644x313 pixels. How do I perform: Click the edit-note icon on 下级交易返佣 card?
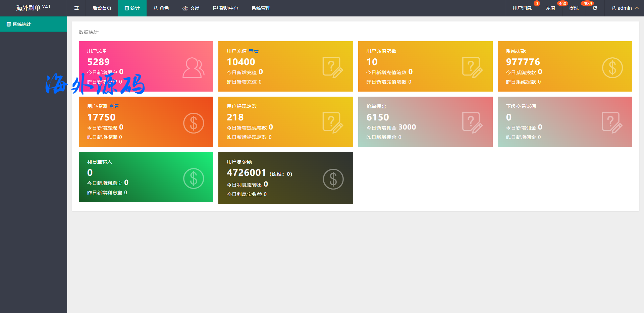pos(612,123)
